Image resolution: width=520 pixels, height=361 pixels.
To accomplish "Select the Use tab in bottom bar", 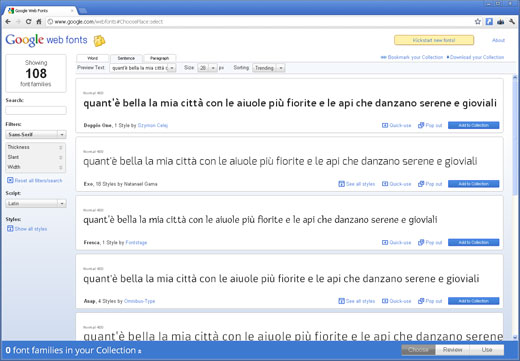I will tap(487, 350).
